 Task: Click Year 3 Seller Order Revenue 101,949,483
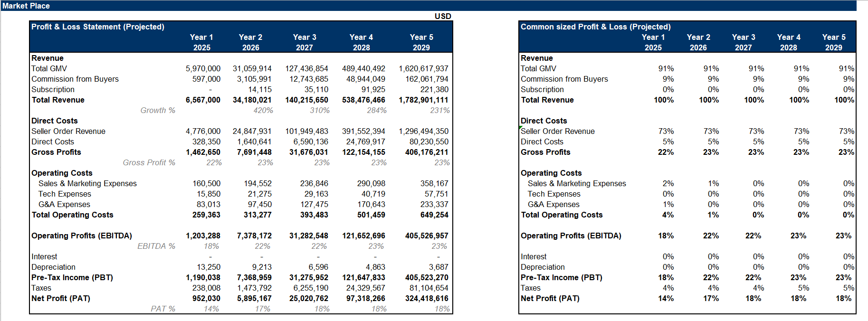tap(306, 131)
